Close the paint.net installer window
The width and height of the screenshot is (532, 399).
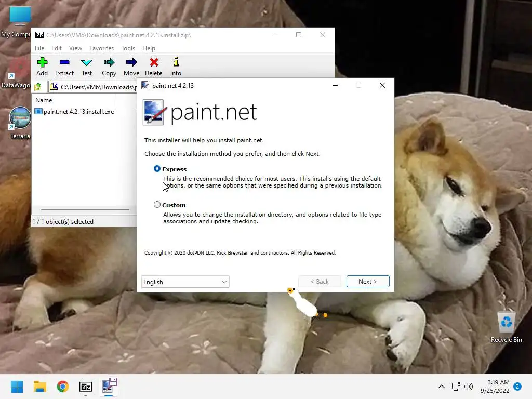(x=382, y=86)
